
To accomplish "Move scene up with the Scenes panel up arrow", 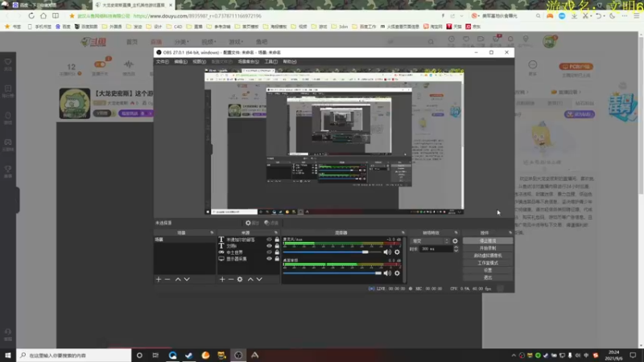I will [178, 279].
